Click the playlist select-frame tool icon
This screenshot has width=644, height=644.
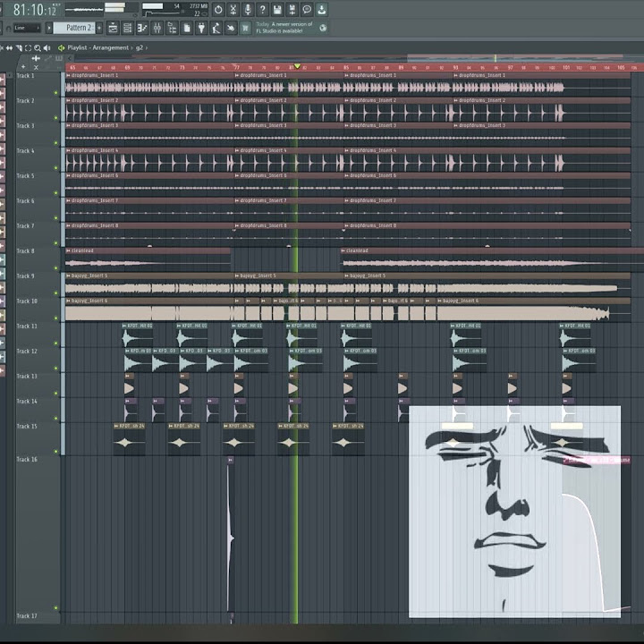click(x=29, y=47)
